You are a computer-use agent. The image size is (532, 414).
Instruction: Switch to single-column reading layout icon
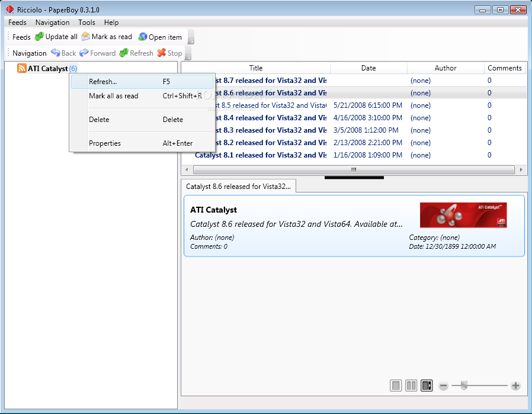(x=396, y=386)
